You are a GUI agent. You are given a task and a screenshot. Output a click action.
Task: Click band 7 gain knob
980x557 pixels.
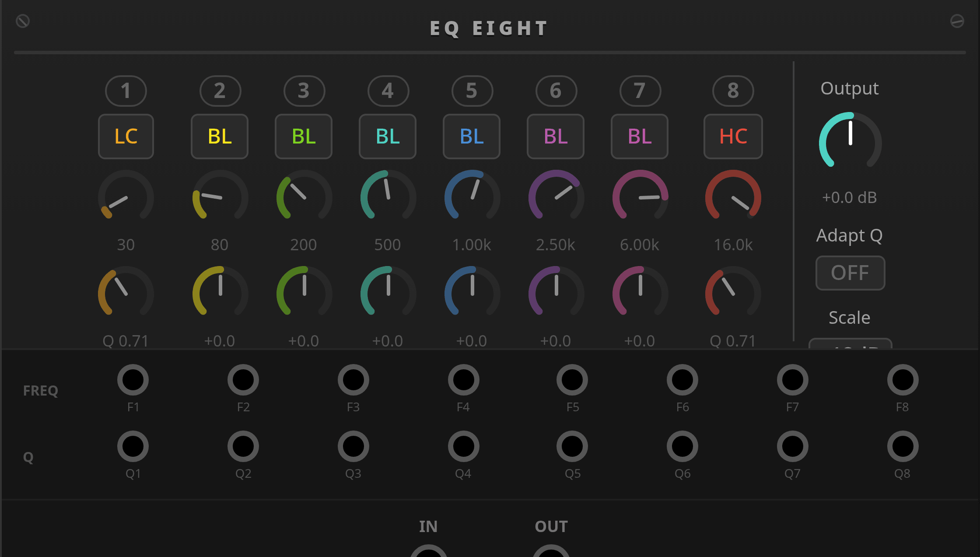pyautogui.click(x=640, y=292)
